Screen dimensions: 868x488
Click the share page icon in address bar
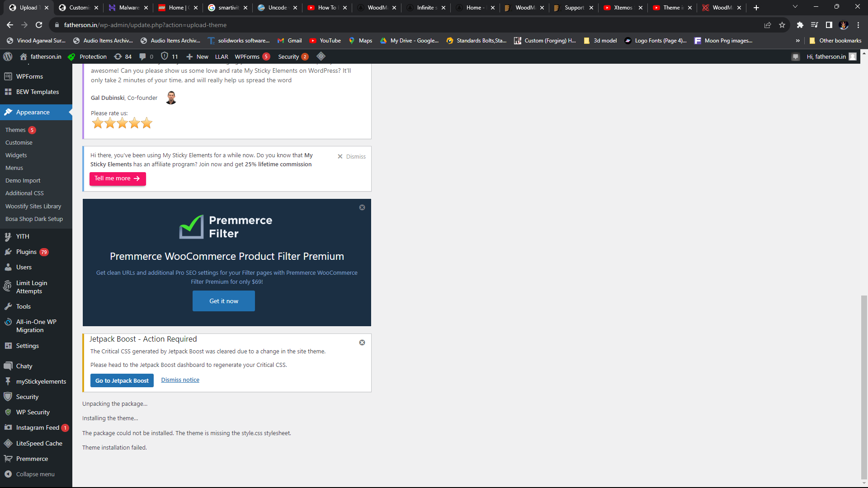click(x=768, y=25)
